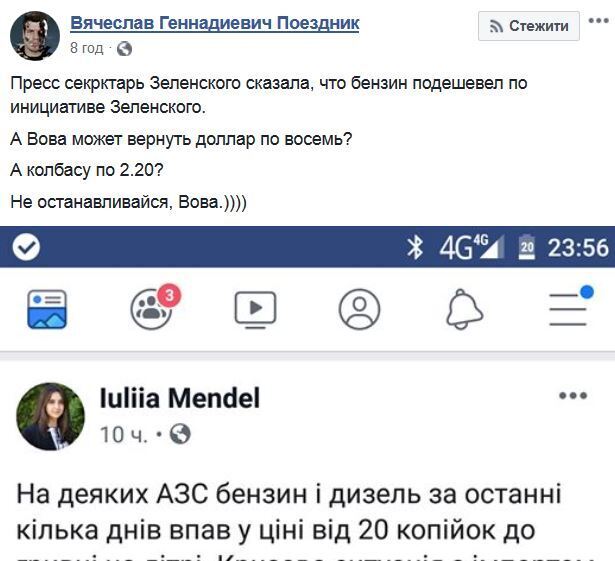Click Iuliia Mendel's profile photo
The width and height of the screenshot is (615, 561).
pyautogui.click(x=51, y=416)
